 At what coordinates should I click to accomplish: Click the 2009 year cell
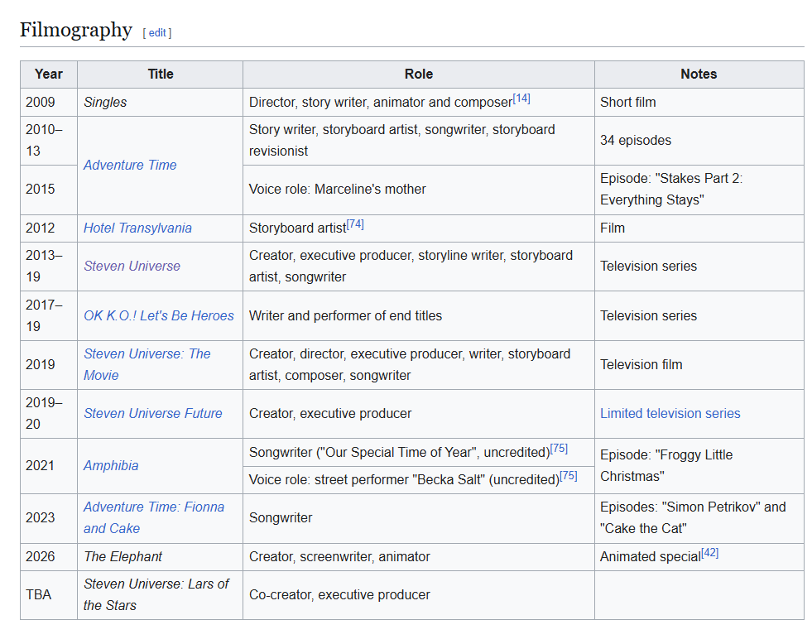[49, 103]
